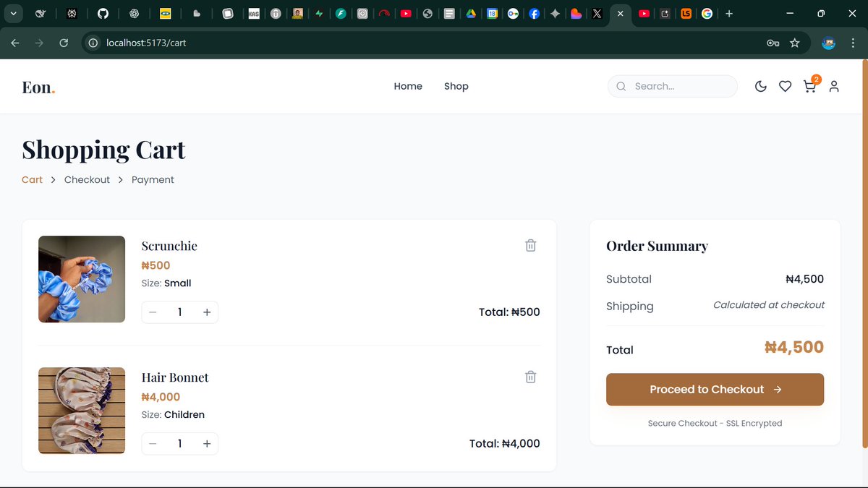Open the Scrunchie product thumbnail
The image size is (868, 488).
(82, 279)
